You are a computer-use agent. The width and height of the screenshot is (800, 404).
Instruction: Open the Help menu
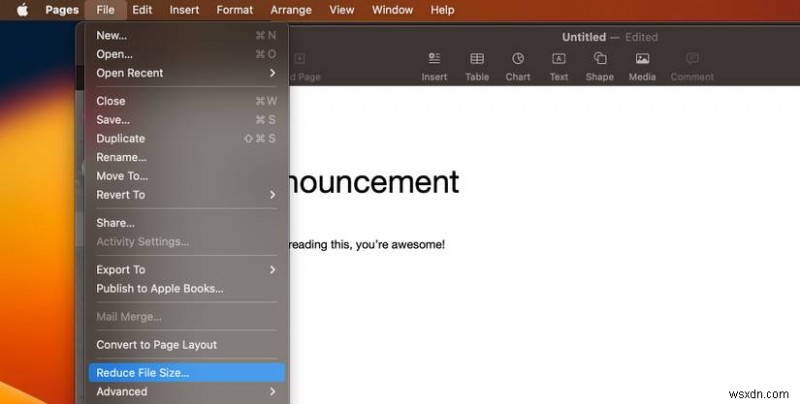pos(442,10)
